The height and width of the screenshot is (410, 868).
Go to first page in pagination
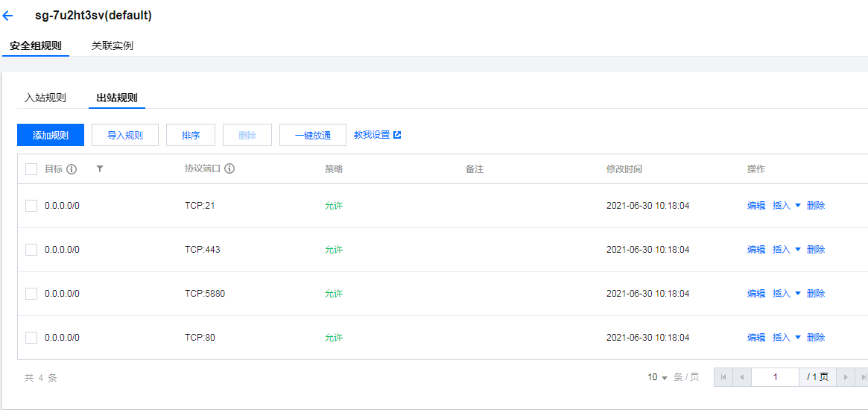(722, 377)
